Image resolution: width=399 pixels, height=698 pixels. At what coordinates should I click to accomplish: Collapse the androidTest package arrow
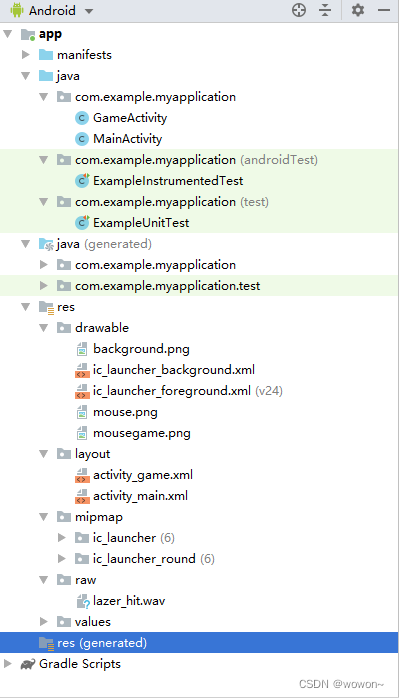[x=44, y=160]
